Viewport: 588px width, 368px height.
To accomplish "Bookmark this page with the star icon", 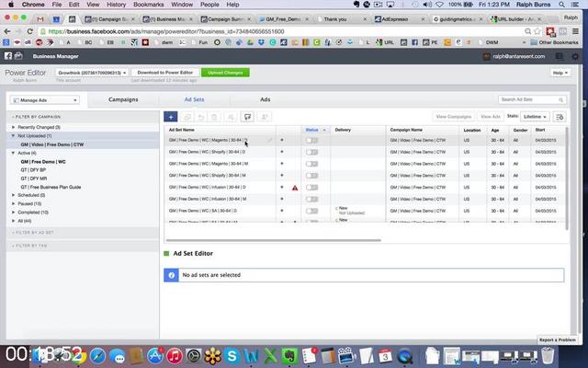I will pyautogui.click(x=537, y=31).
